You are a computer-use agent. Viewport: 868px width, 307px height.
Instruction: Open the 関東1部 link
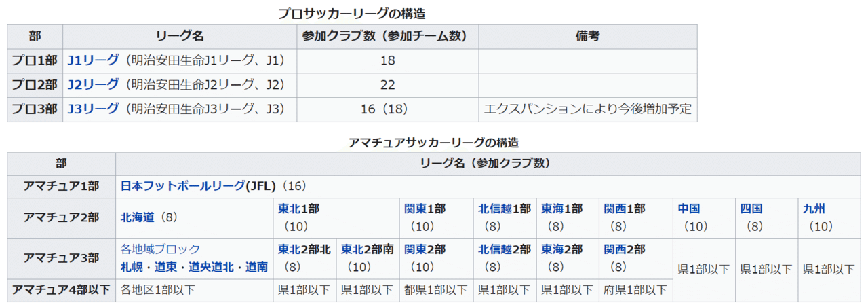(x=425, y=209)
